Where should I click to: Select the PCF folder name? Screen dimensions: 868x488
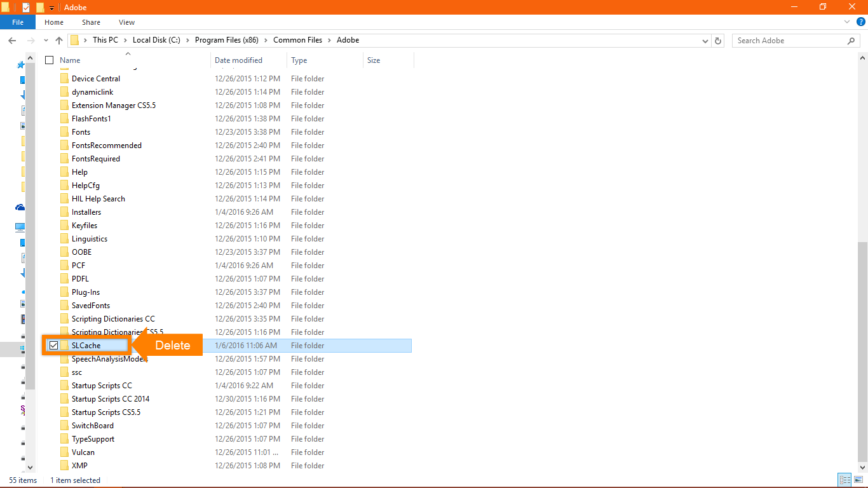(x=78, y=266)
